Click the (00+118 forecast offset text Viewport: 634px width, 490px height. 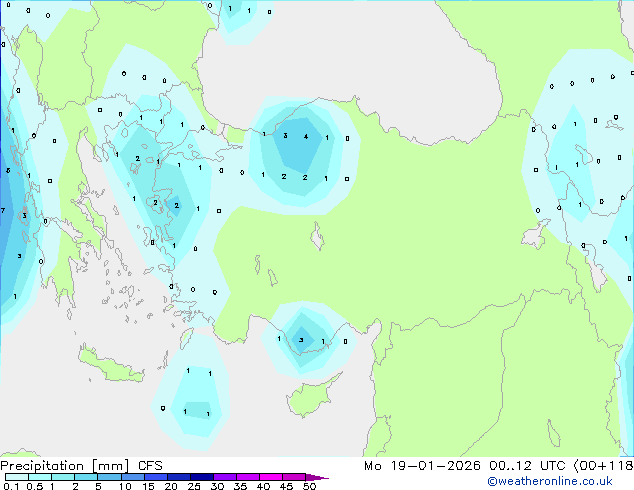[x=604, y=466]
